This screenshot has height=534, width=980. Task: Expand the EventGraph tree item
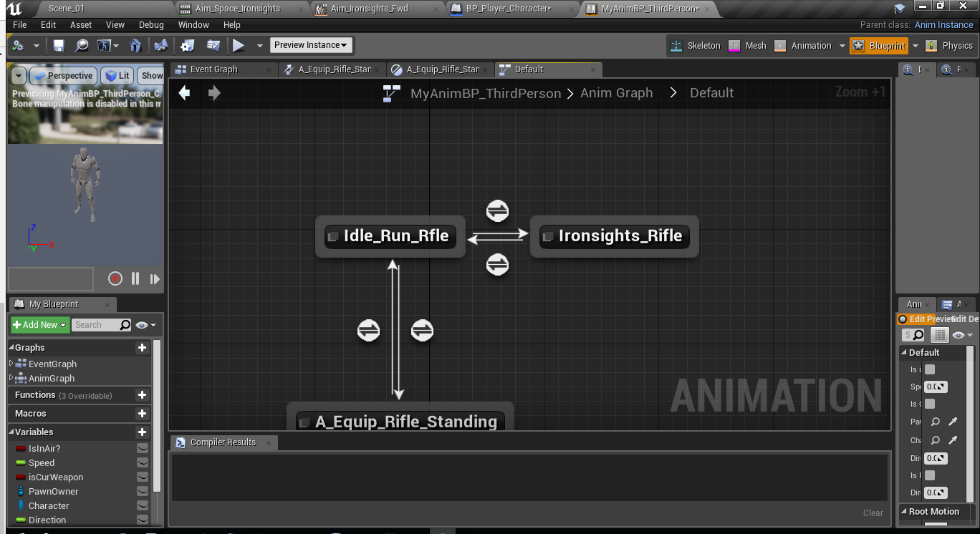coord(11,364)
